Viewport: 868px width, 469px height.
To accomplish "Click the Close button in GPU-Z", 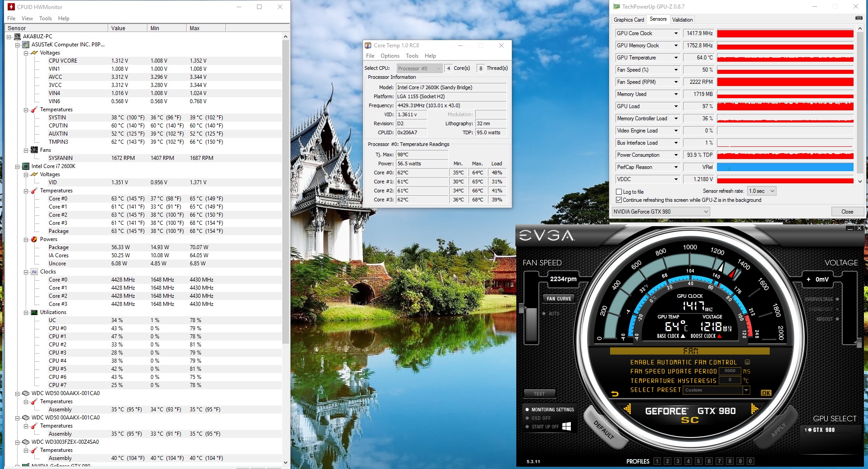I will pyautogui.click(x=847, y=212).
